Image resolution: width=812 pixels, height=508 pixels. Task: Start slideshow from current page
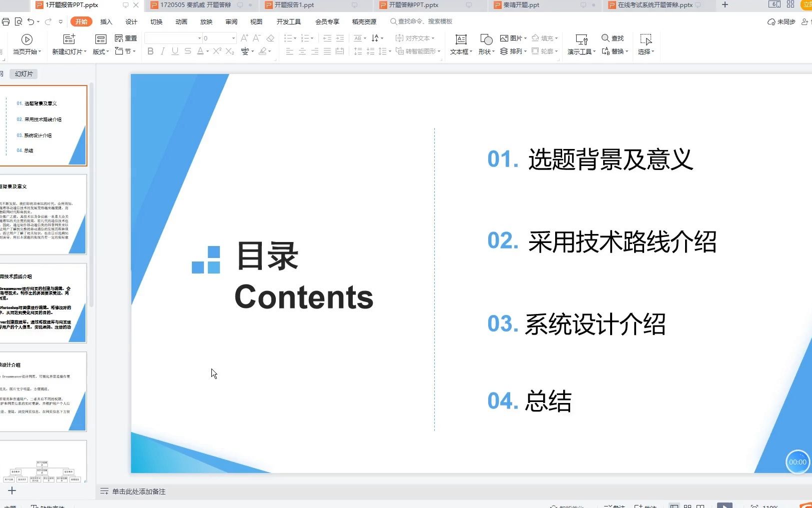point(27,44)
